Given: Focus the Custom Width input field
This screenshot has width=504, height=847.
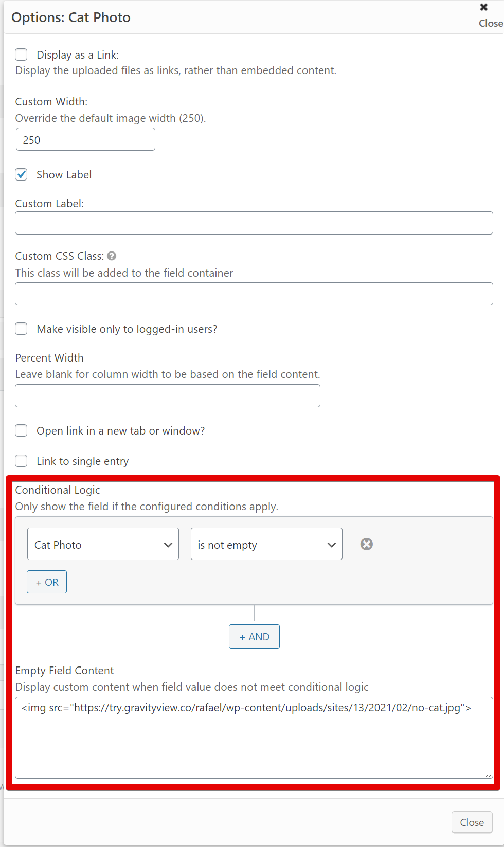Looking at the screenshot, I should pos(85,139).
